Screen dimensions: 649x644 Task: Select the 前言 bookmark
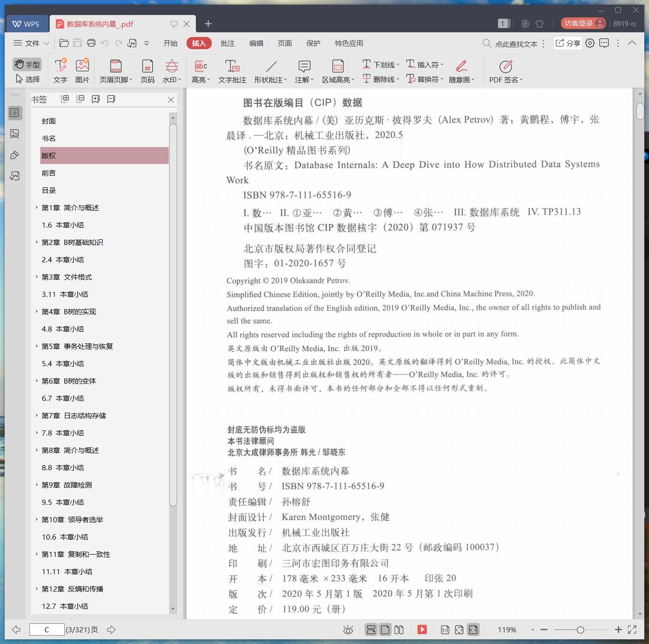[x=49, y=173]
